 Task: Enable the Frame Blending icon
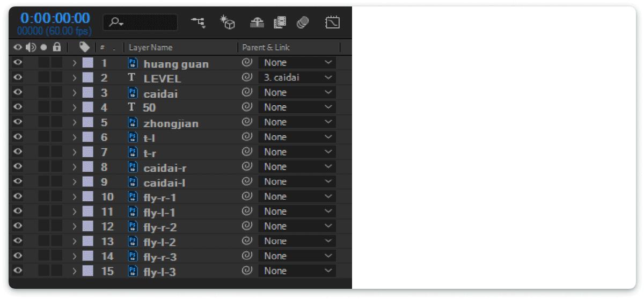coord(280,23)
